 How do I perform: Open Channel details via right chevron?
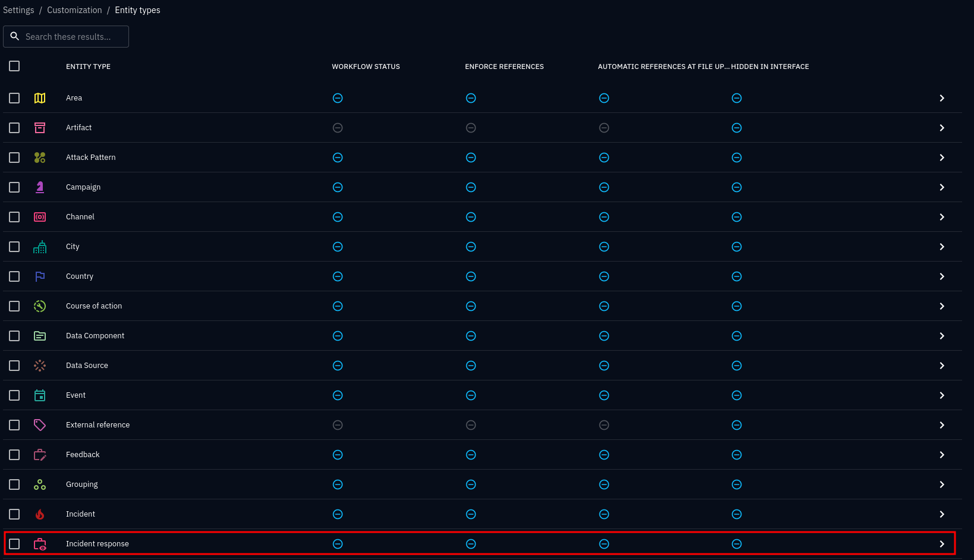click(x=942, y=217)
